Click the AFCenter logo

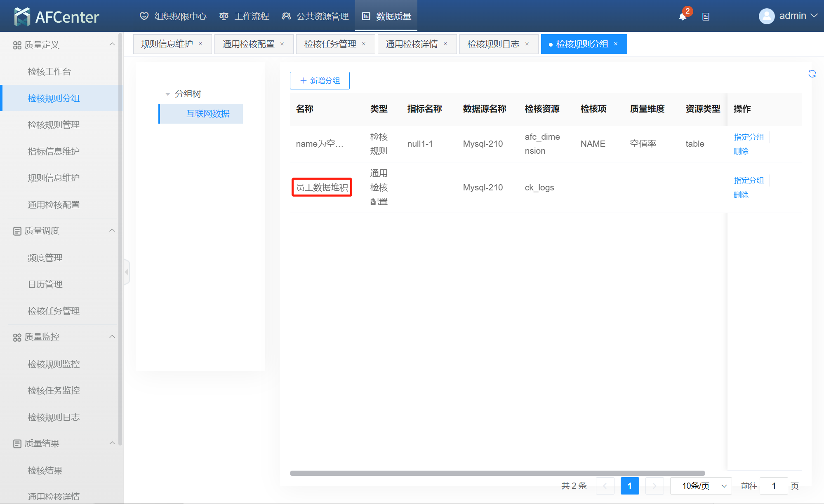[57, 16]
